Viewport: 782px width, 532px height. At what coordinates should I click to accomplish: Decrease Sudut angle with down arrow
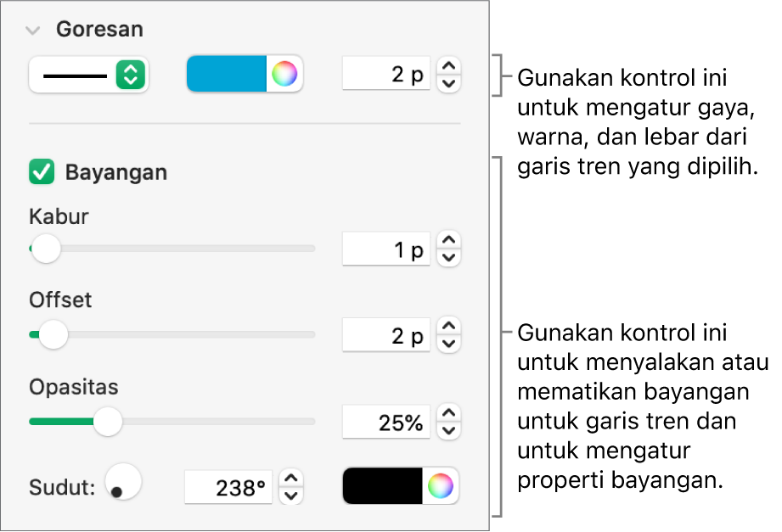(291, 496)
